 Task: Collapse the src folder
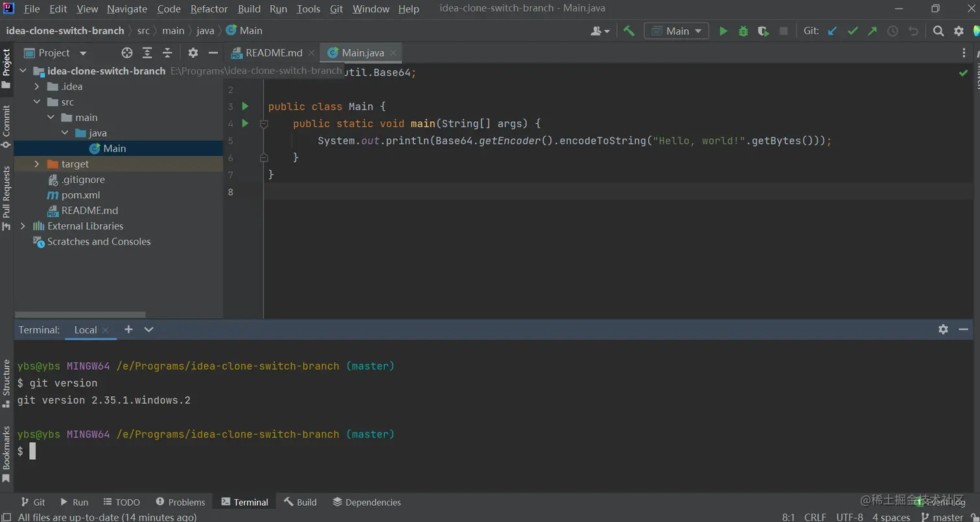coord(37,102)
